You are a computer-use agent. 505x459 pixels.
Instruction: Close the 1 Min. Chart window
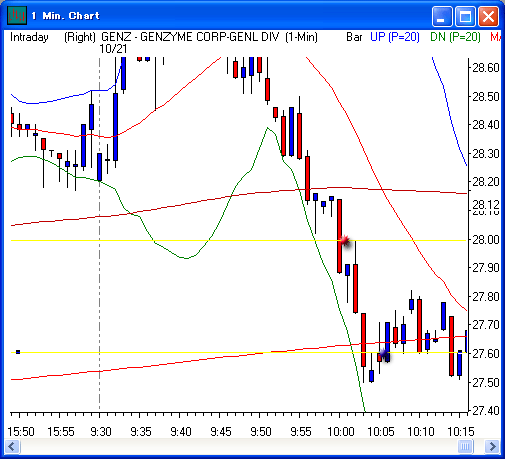[x=488, y=16]
